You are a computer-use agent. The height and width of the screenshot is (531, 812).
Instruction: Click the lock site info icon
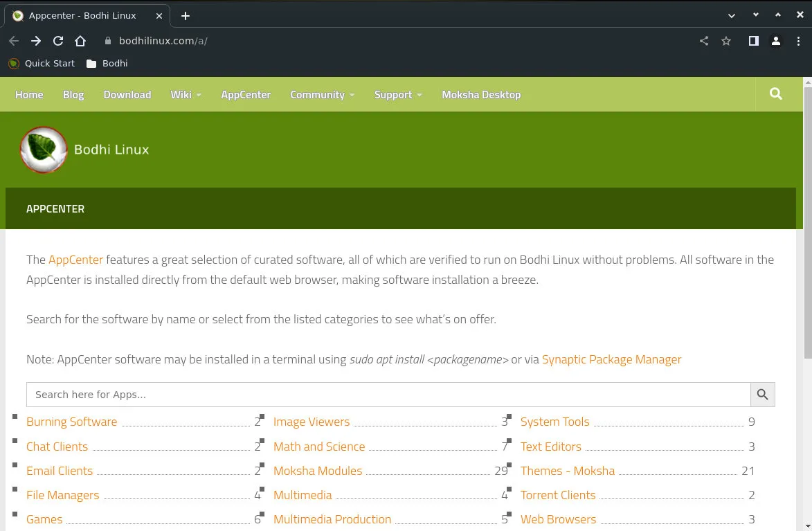point(108,41)
